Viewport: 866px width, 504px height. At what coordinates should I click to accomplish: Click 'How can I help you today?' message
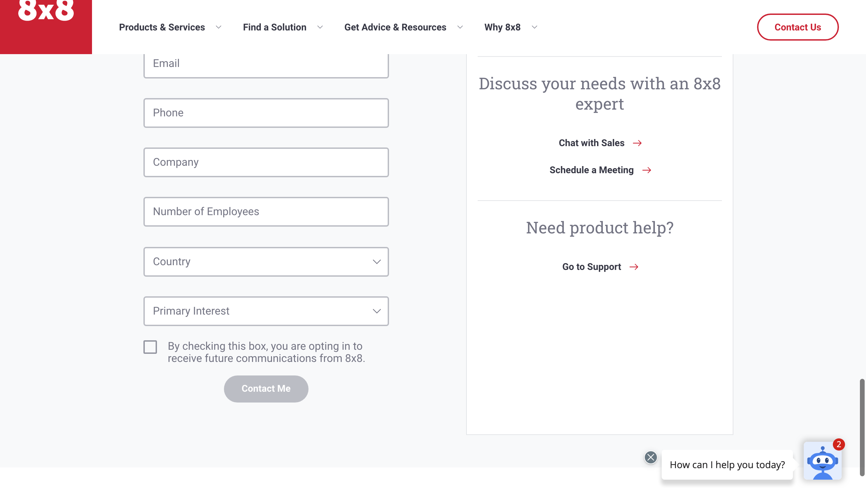tap(727, 465)
